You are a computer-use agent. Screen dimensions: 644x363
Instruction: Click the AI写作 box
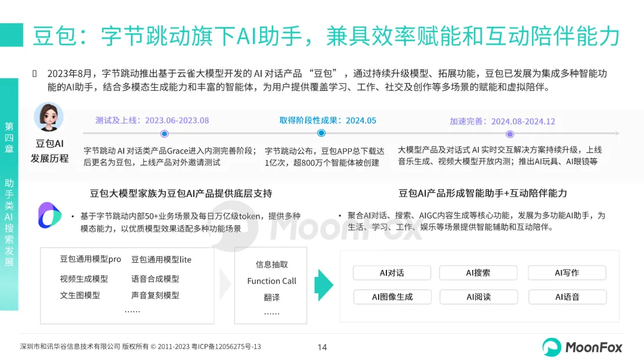point(567,273)
